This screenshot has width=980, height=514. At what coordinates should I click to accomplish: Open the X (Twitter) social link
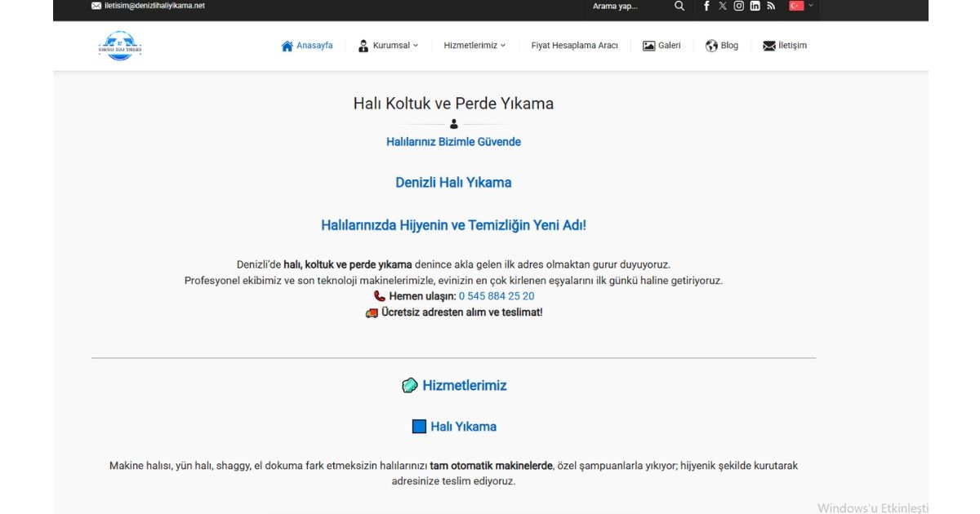point(722,6)
